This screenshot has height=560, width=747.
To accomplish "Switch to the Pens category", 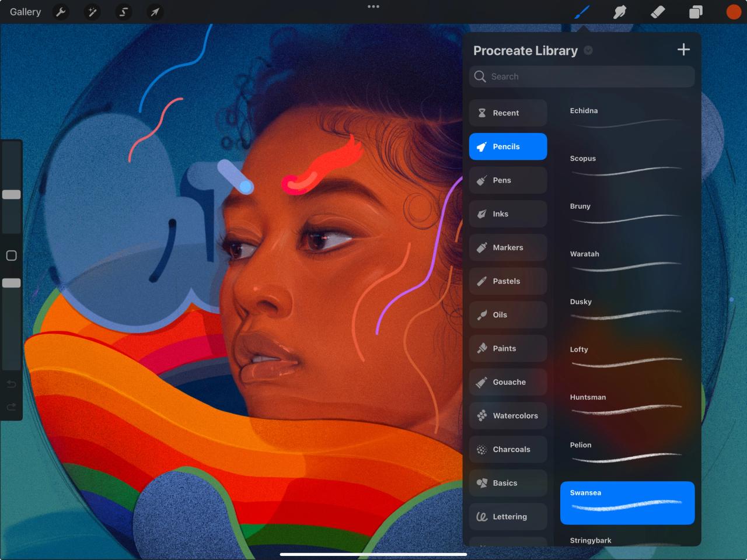I will (x=508, y=180).
